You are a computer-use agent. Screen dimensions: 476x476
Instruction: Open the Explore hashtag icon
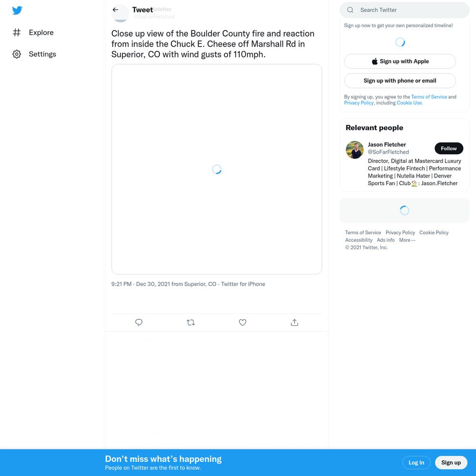[x=17, y=32]
